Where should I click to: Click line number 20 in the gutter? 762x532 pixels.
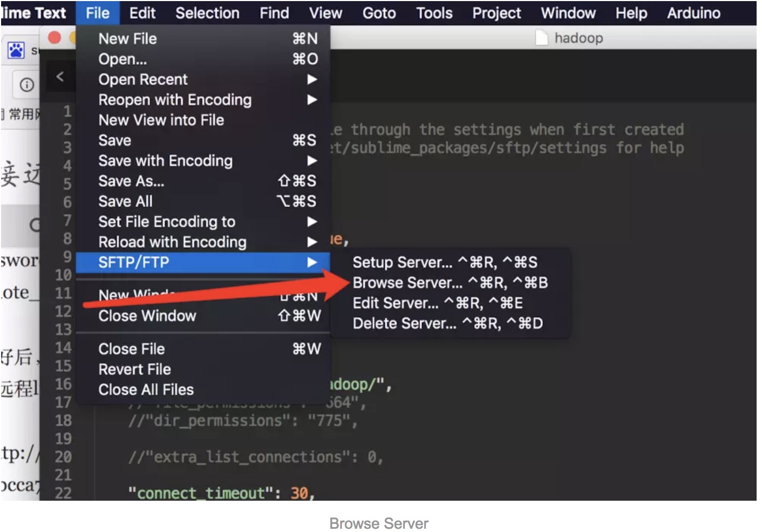63,457
